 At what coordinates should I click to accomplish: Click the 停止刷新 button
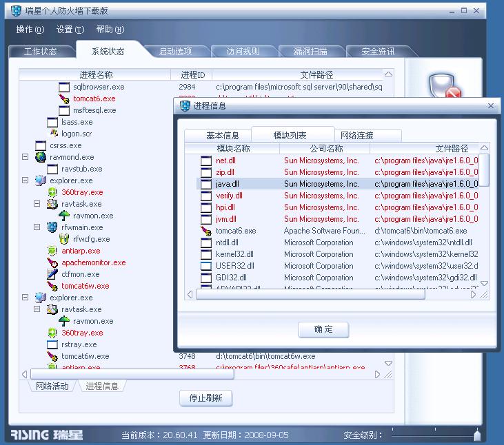pos(205,398)
